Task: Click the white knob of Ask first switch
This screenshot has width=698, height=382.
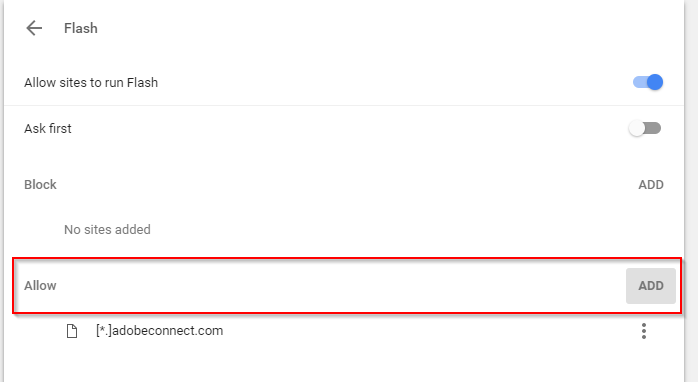Action: 637,129
